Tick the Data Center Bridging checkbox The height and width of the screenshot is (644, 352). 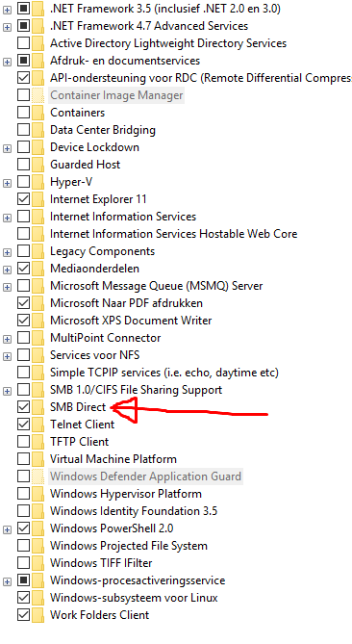tap(24, 130)
